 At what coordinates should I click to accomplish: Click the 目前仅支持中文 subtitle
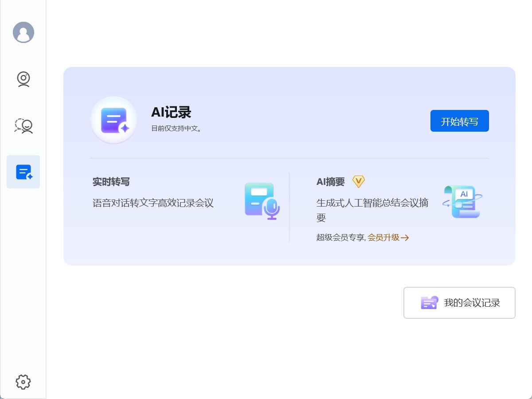tap(176, 129)
